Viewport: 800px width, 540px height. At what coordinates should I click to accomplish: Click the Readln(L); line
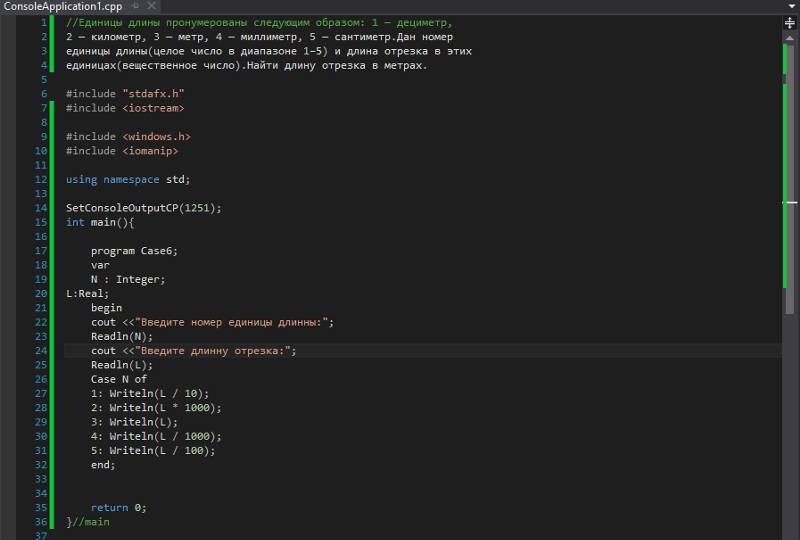pos(122,365)
